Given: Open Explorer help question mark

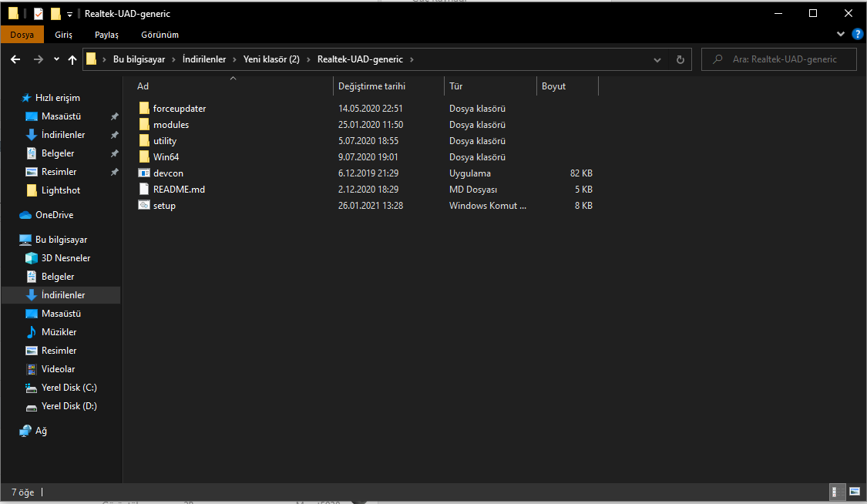Looking at the screenshot, I should click(x=858, y=34).
